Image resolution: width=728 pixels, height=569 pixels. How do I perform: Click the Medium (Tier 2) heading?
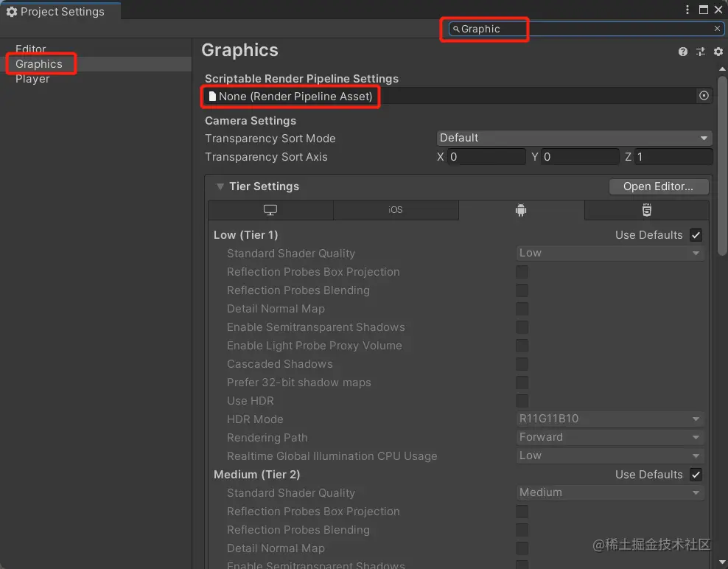[x=256, y=475]
